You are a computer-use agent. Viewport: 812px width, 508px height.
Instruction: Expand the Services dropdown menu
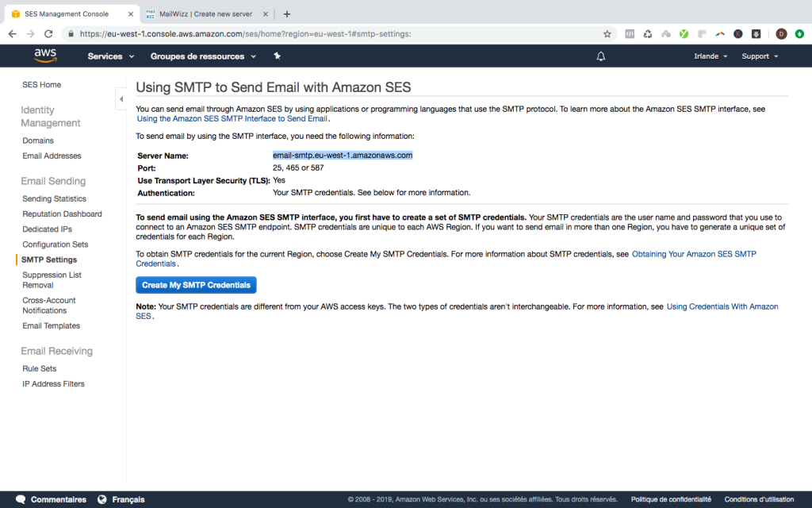tap(111, 56)
